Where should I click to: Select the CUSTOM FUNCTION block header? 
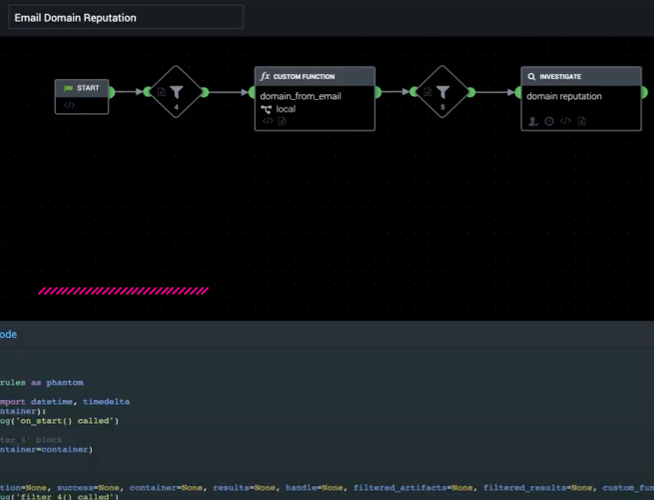pyautogui.click(x=315, y=76)
